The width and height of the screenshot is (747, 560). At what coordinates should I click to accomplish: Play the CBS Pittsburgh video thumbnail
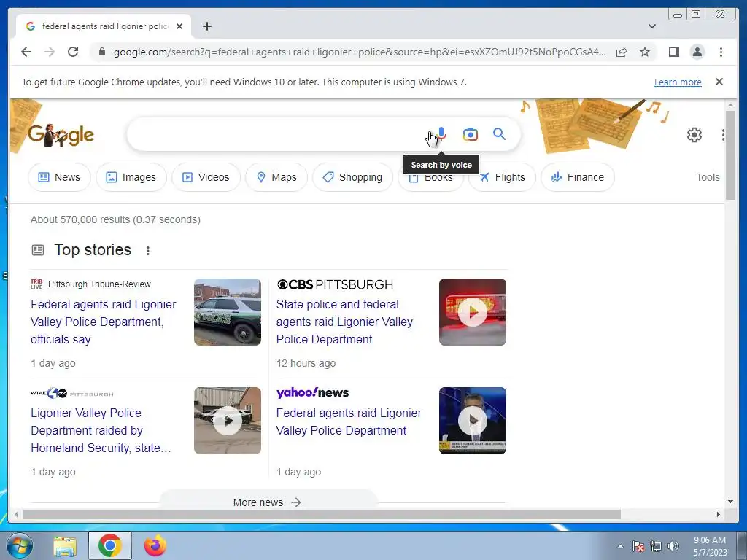coord(473,312)
